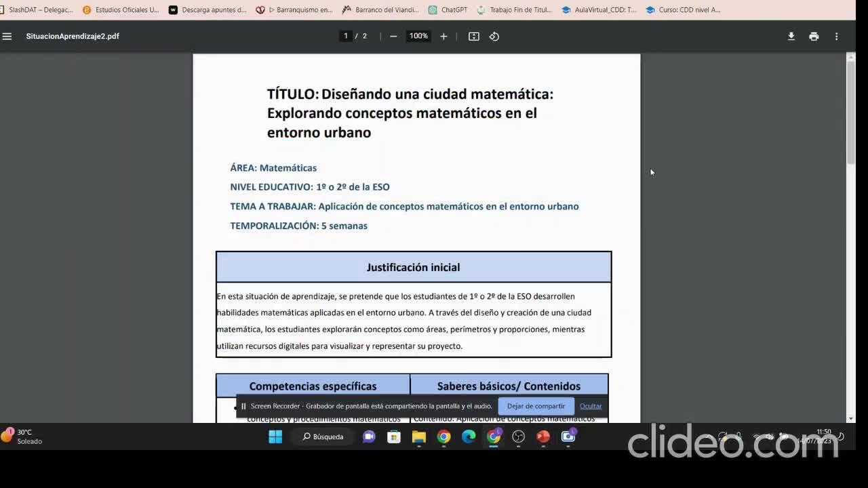This screenshot has height=488, width=868.
Task: Open the Trabajo Fin de Titul bookmark
Action: coord(515,10)
